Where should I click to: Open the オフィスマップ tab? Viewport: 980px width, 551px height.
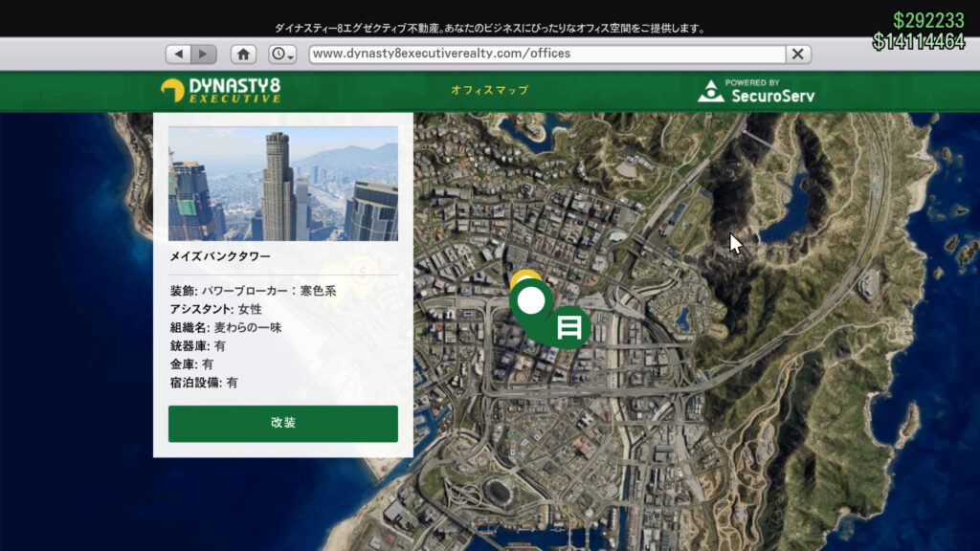(x=489, y=90)
